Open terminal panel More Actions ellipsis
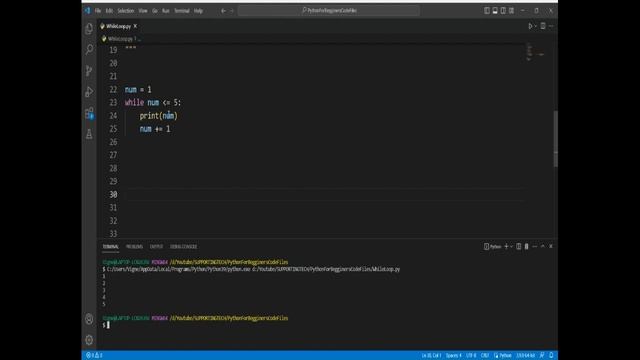 (535, 247)
